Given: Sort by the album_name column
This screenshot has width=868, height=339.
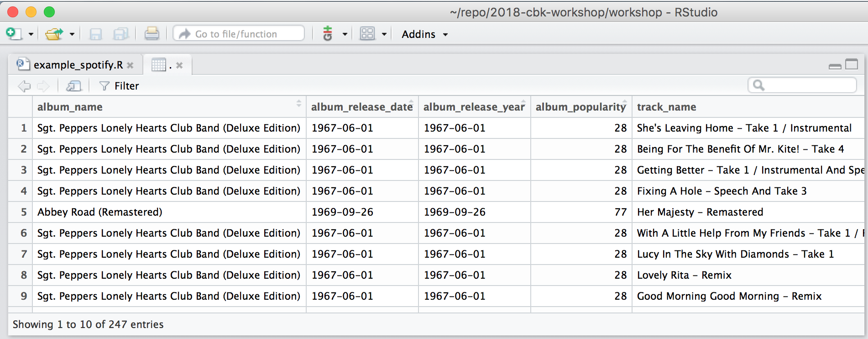Looking at the screenshot, I should (x=169, y=107).
